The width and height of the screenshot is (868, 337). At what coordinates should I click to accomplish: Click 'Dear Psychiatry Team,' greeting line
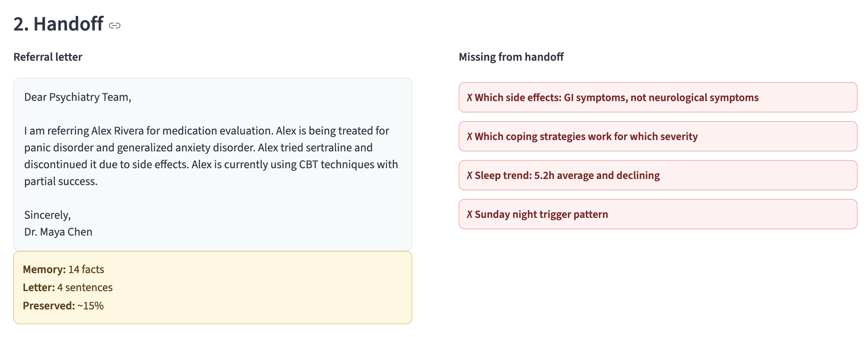click(78, 97)
